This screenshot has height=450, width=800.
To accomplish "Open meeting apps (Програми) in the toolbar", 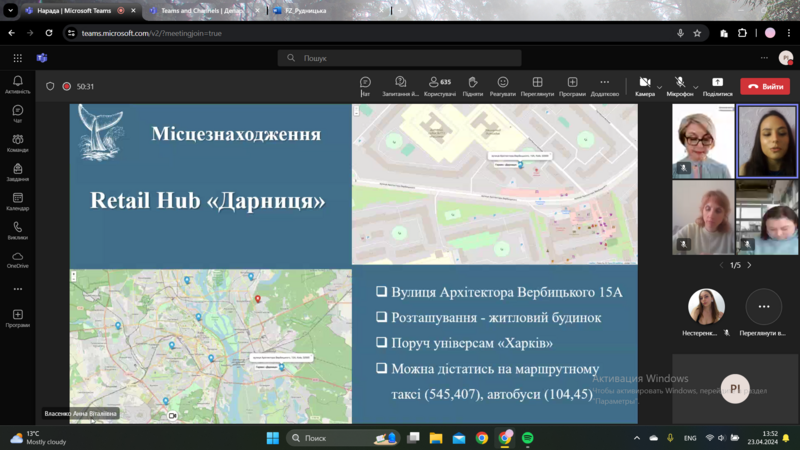I will [572, 86].
